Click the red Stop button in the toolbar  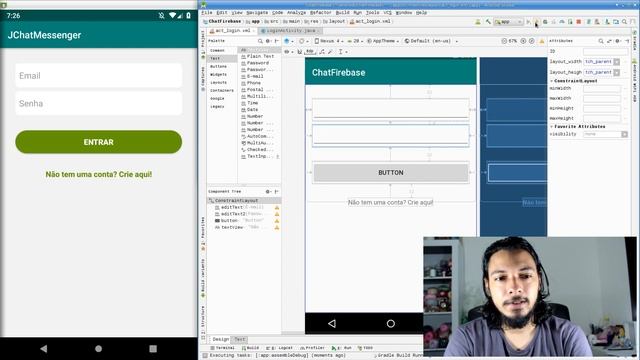pyautogui.click(x=578, y=22)
